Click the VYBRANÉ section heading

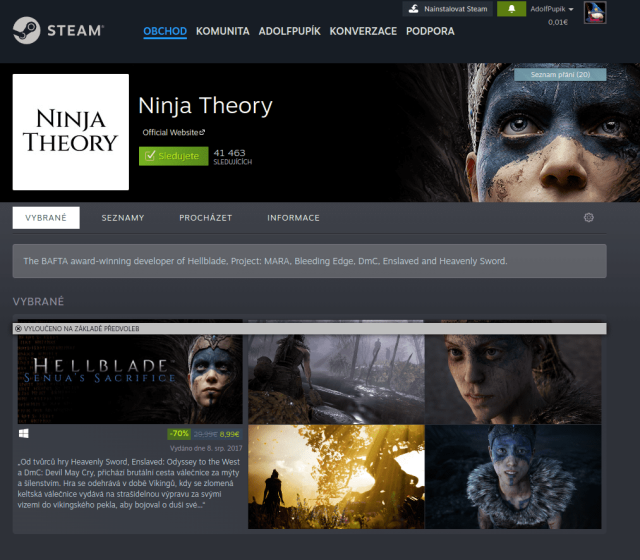coord(38,302)
